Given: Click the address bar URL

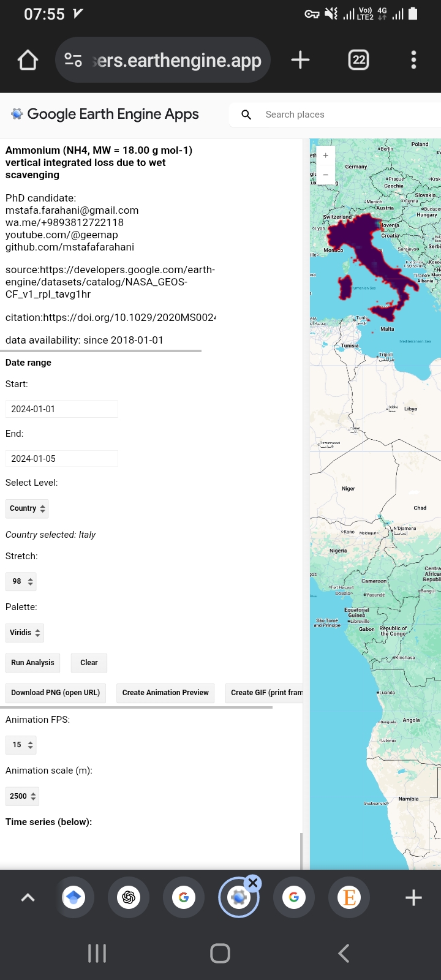Looking at the screenshot, I should 177,60.
